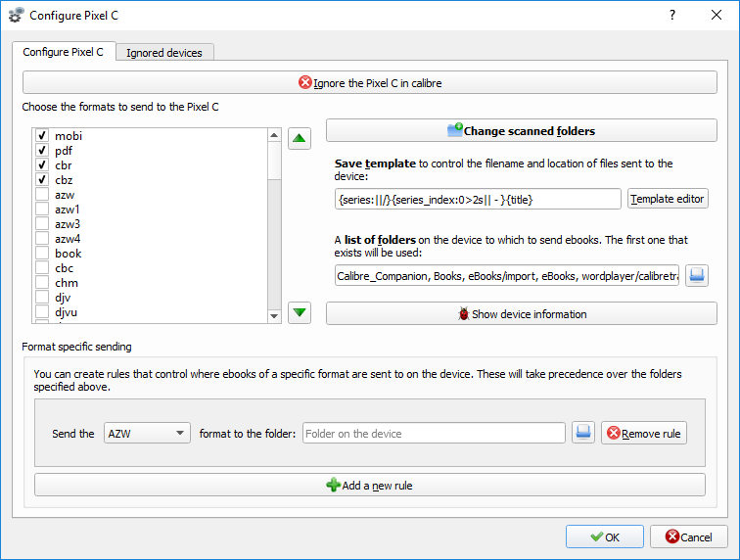This screenshot has width=740, height=560.
Task: Uncheck the mobi format checkbox
Action: [42, 135]
